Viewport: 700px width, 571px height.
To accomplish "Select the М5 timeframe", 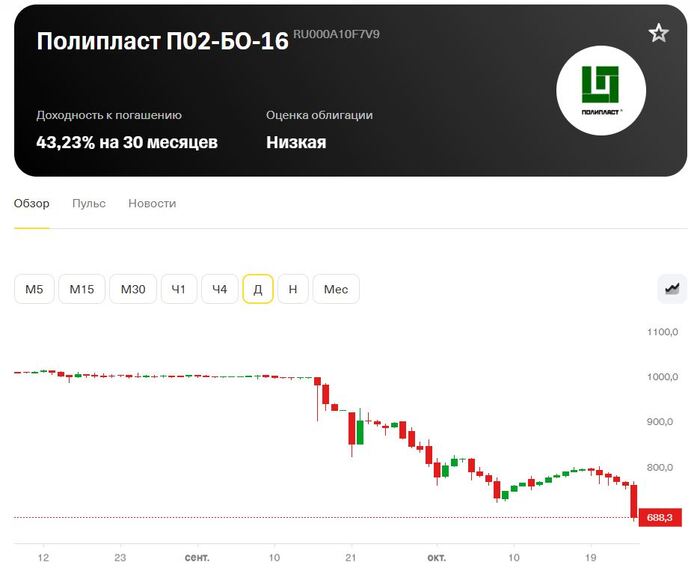I will click(x=34, y=289).
